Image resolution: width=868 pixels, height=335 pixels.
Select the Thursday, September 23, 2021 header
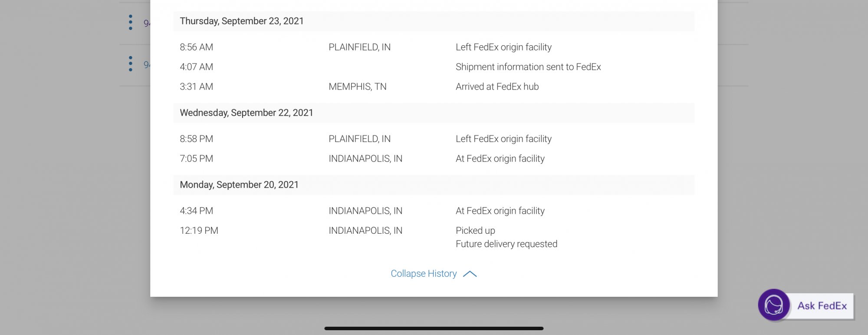(242, 21)
